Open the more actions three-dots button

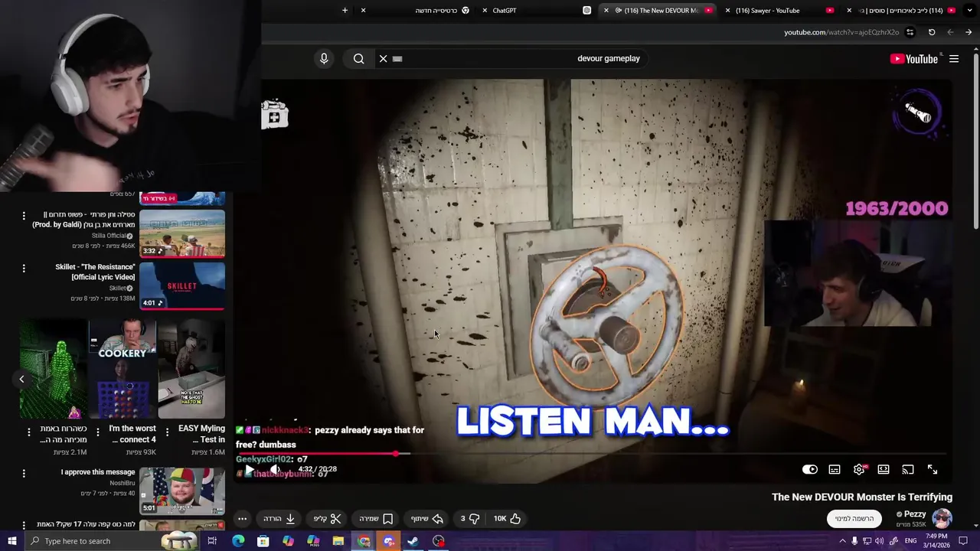pos(242,518)
